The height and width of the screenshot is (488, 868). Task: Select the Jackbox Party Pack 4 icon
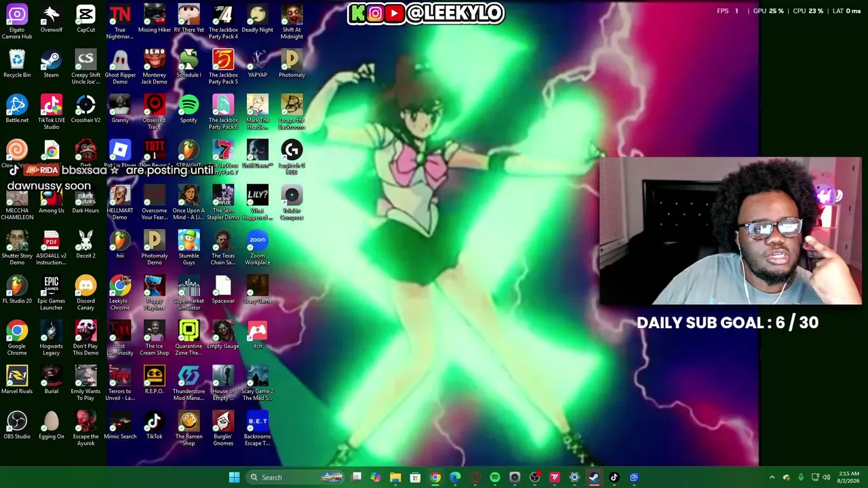[223, 22]
